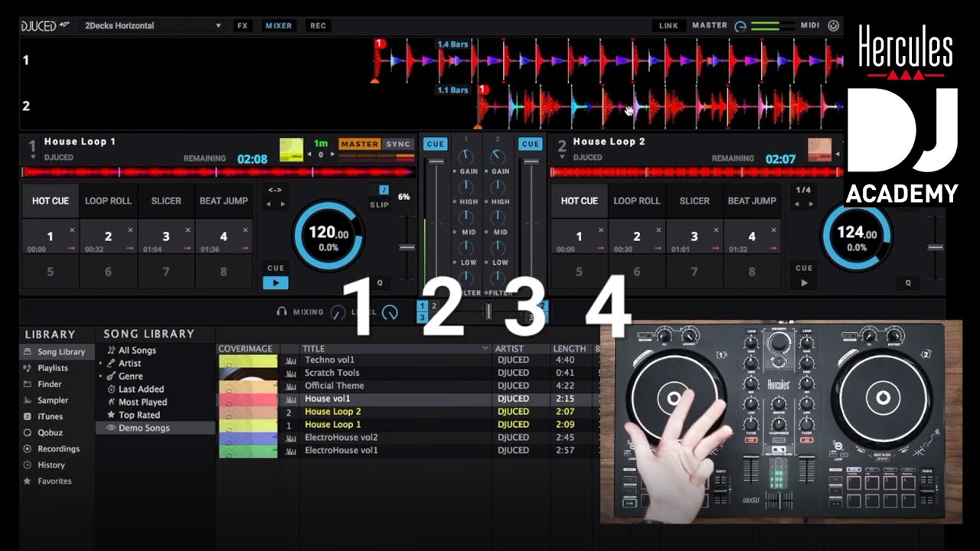Screen dimensions: 980x551
Task: Delete deck 2 hot cue 2
Action: tap(659, 230)
